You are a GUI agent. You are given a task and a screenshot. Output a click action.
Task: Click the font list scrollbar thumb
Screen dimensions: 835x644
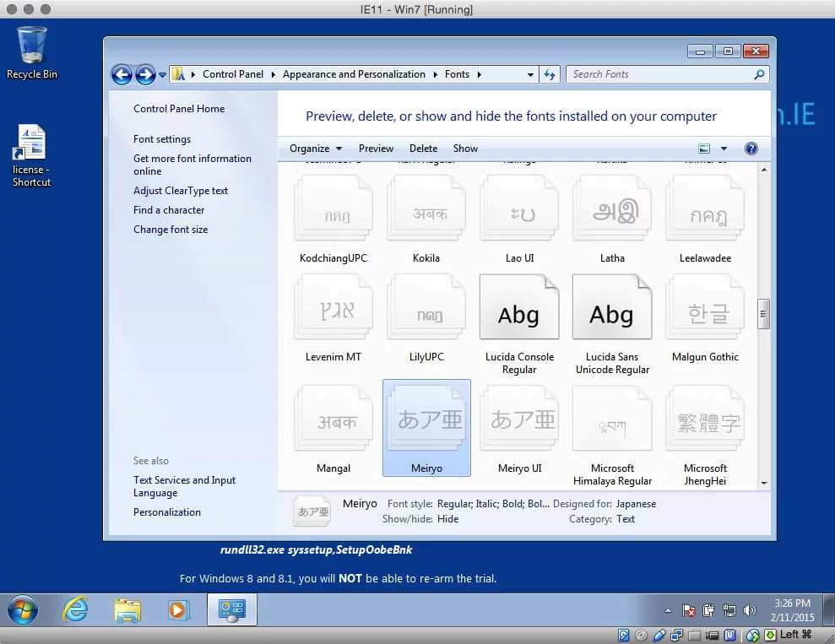[x=763, y=314]
